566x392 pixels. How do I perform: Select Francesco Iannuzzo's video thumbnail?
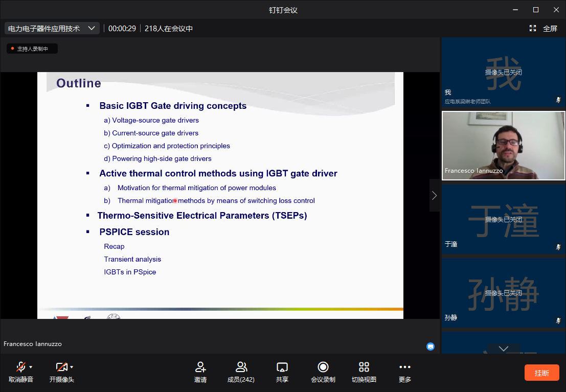pyautogui.click(x=503, y=146)
